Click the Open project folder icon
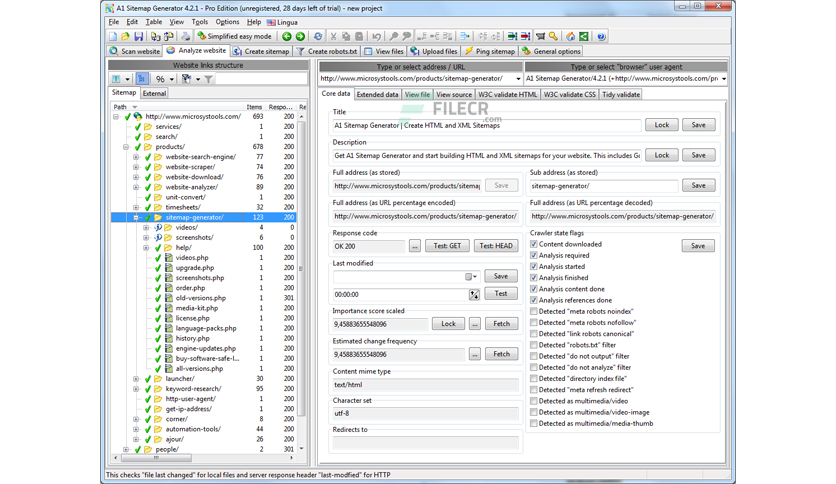836x484 pixels. coord(125,36)
